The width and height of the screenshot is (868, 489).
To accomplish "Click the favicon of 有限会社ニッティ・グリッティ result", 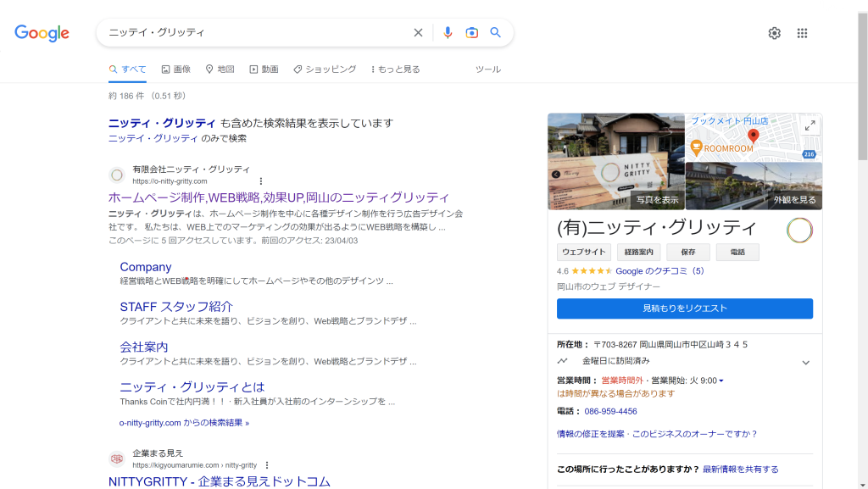I will tap(117, 175).
